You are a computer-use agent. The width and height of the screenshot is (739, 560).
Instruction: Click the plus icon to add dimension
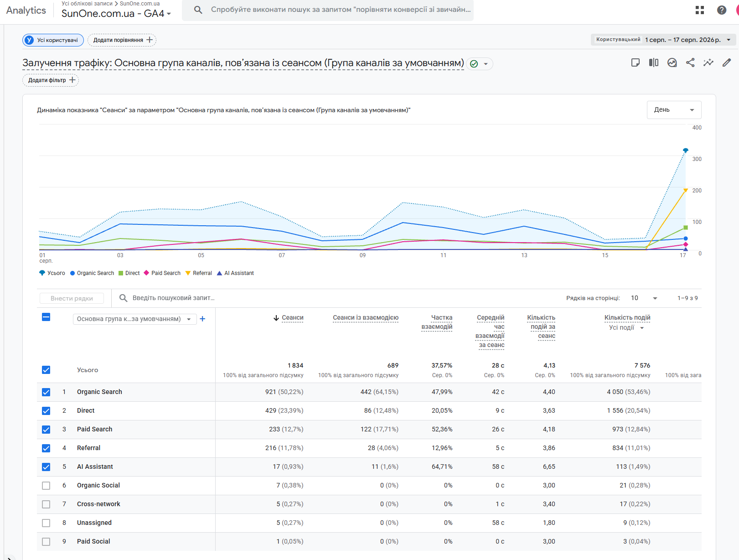pos(202,319)
